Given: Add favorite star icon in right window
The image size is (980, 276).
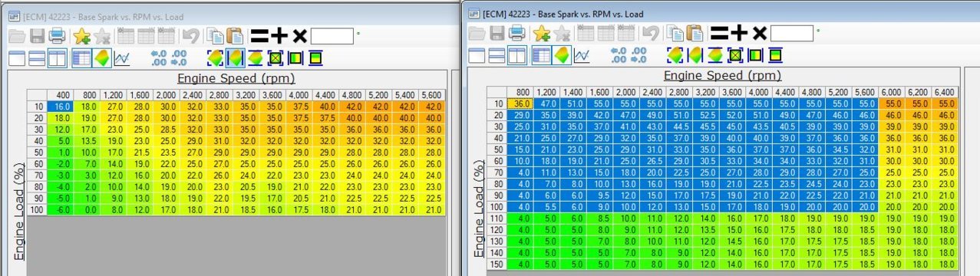Looking at the screenshot, I should (x=542, y=33).
